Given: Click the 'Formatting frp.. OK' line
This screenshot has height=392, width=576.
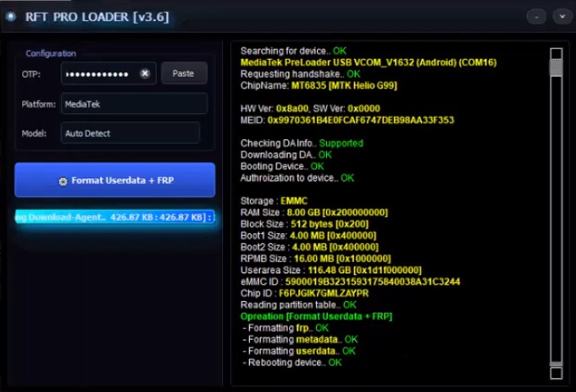Looking at the screenshot, I should pyautogui.click(x=285, y=328).
